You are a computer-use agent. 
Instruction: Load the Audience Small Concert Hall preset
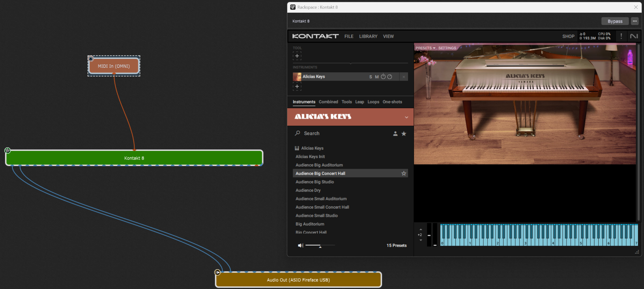(x=350, y=207)
